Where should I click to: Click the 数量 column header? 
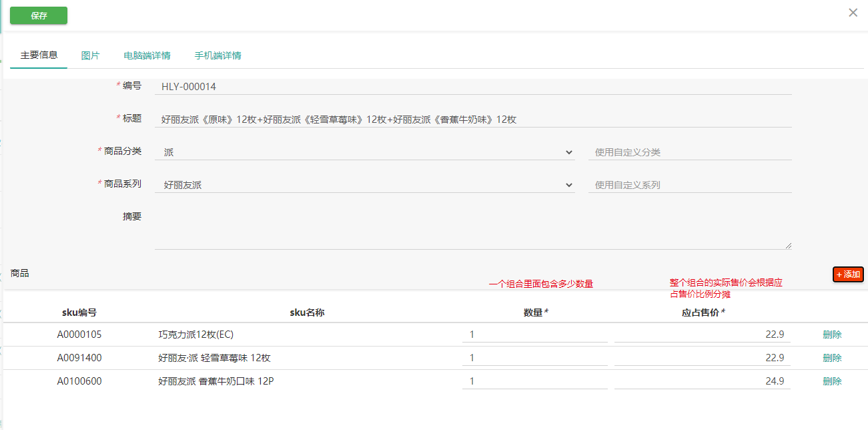point(536,312)
